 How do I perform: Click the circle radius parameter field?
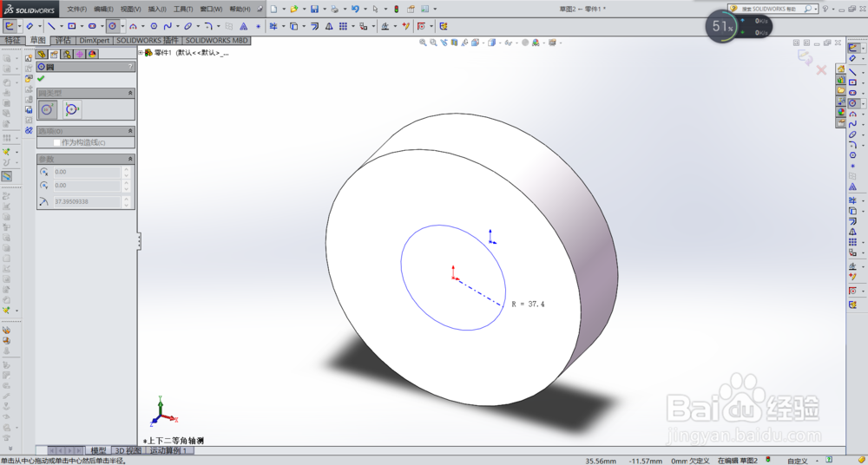pyautogui.click(x=86, y=201)
